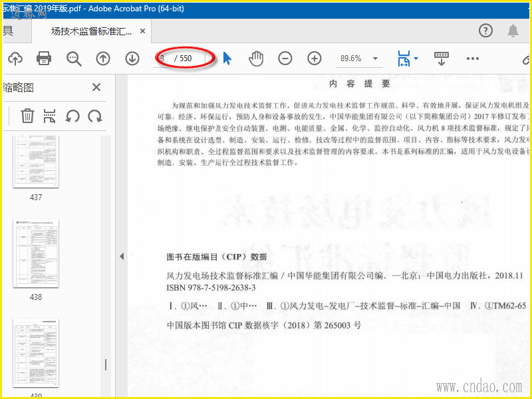Switch to the Tools tab
This screenshot has width=532, height=399.
coord(16,31)
